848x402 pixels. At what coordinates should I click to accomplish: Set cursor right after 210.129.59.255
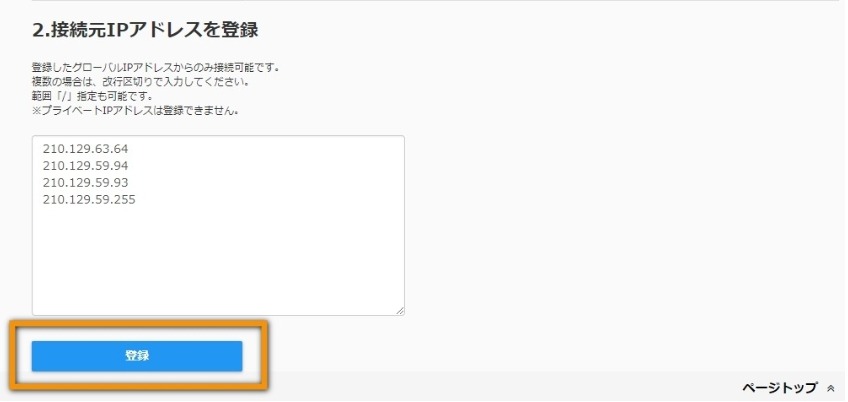[136, 200]
